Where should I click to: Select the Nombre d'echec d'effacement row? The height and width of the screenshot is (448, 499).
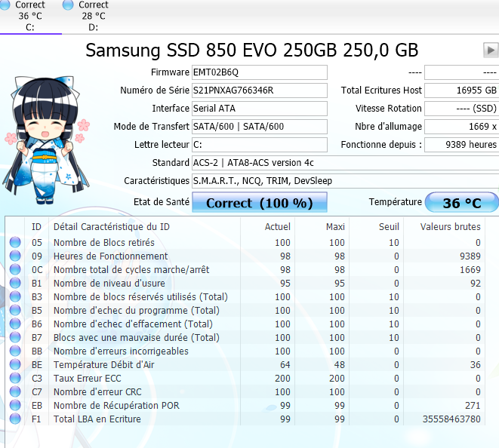coord(245,324)
